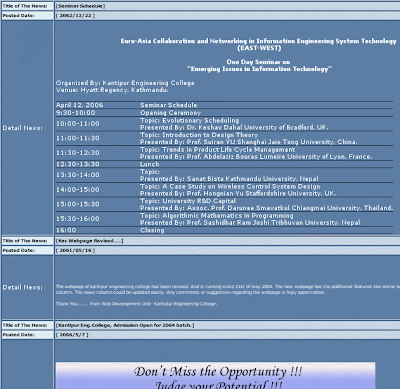Click "Title of The News:" label beside Kec Webpage Revised
The image size is (400, 389).
[x=25, y=241]
